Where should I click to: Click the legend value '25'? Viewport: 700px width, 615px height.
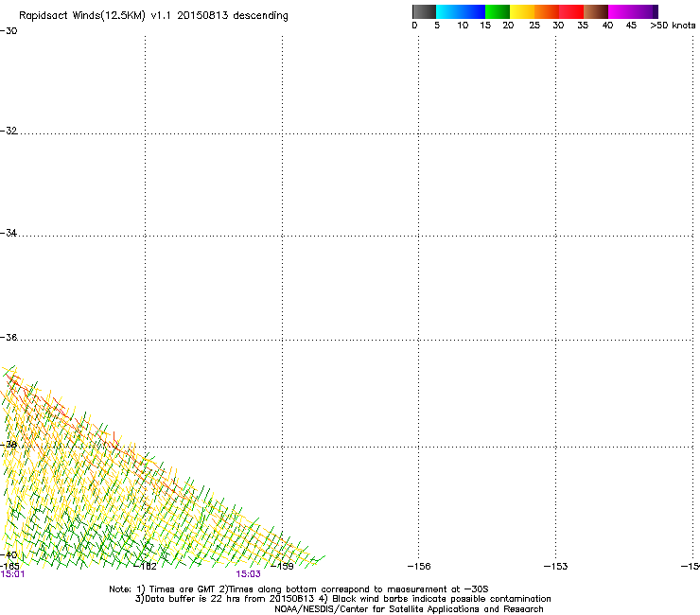click(534, 26)
